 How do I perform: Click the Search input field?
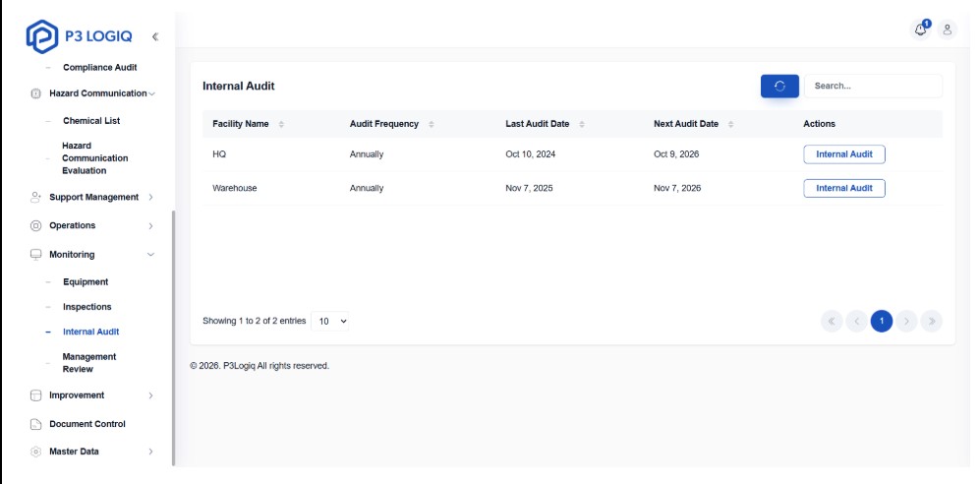pyautogui.click(x=873, y=87)
